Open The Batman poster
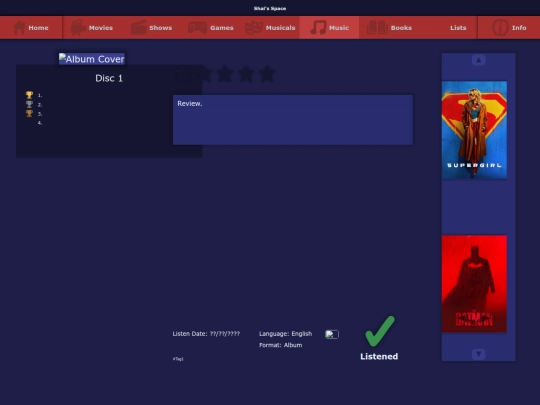This screenshot has width=540, height=405. point(474,284)
